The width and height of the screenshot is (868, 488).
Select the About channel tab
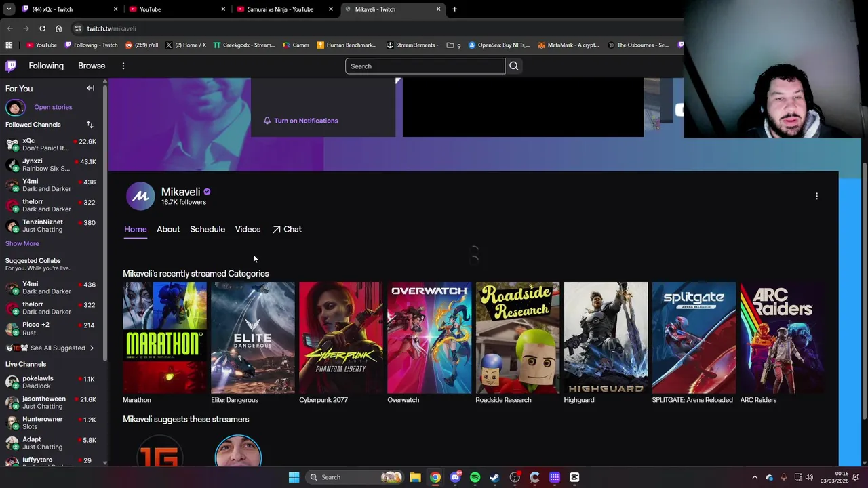click(168, 229)
